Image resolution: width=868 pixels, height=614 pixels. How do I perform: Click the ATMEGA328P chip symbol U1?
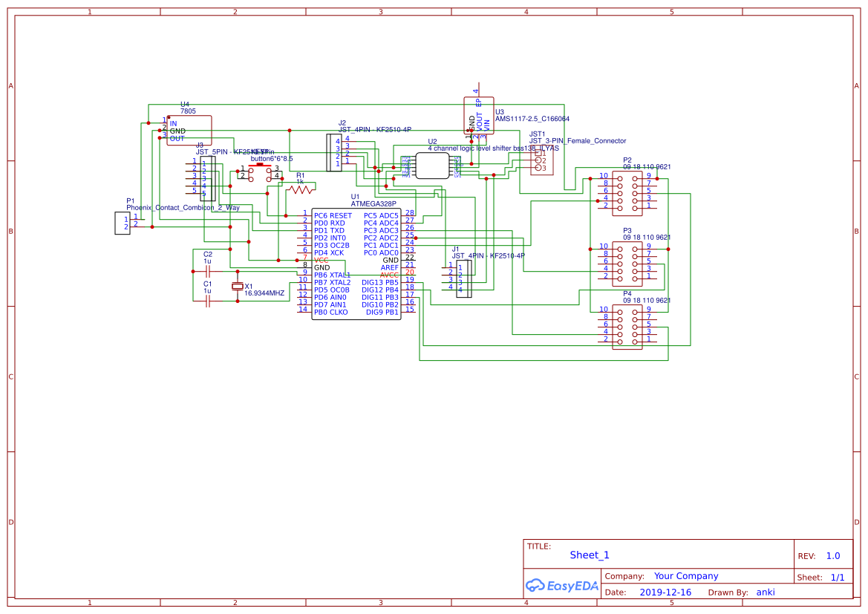(x=356, y=263)
